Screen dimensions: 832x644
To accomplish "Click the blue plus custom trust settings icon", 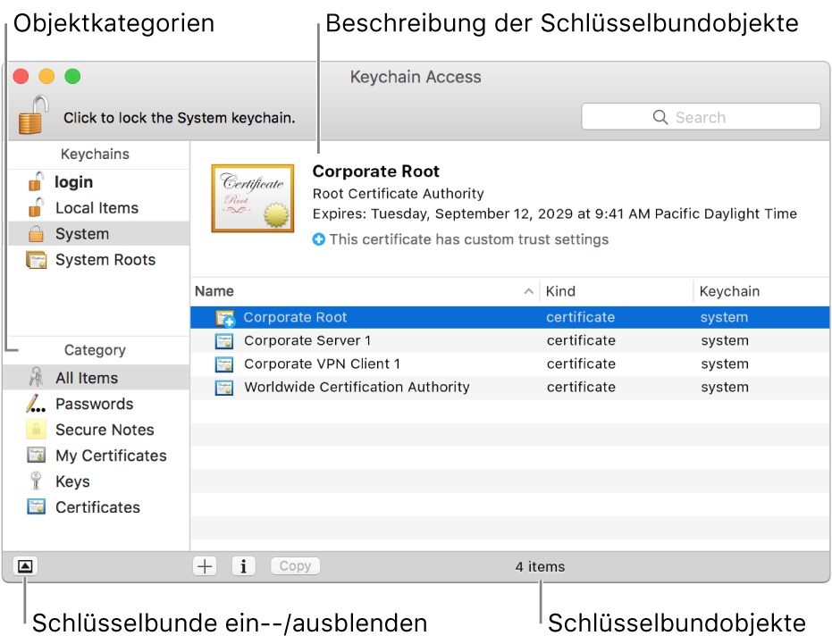I will (318, 239).
